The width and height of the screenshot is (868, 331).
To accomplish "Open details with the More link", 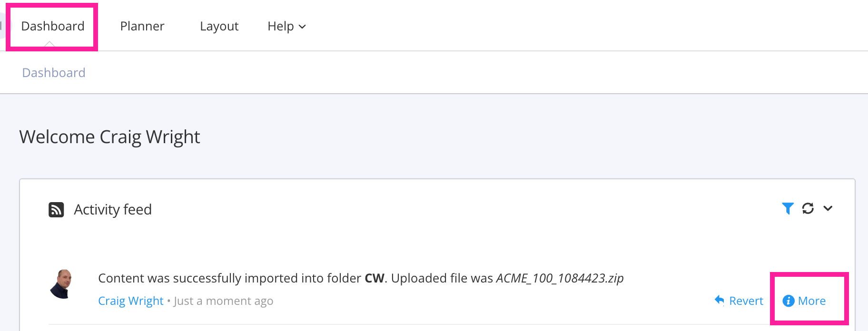I will click(x=812, y=301).
